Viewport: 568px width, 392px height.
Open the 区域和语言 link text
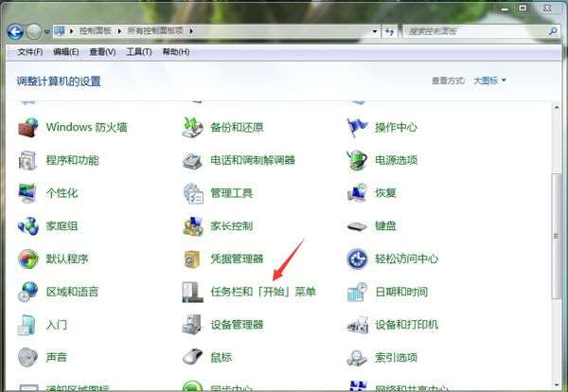click(x=73, y=292)
